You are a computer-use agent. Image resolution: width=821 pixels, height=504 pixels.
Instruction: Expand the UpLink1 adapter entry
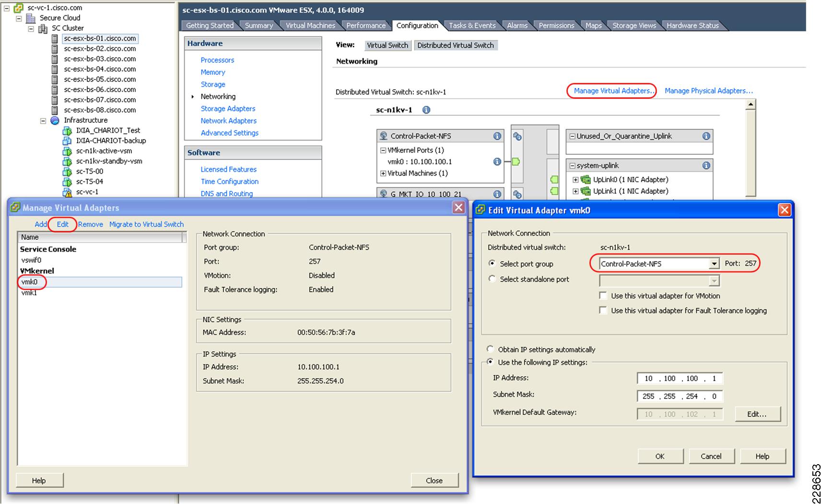coord(575,191)
